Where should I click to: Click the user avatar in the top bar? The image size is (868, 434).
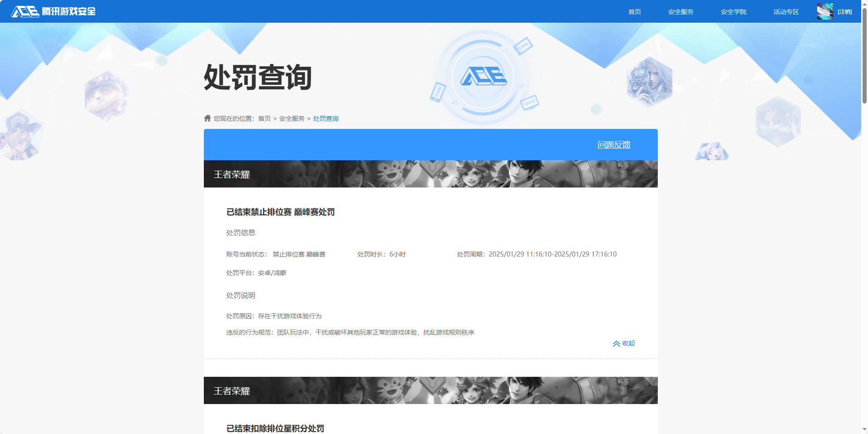point(824,11)
